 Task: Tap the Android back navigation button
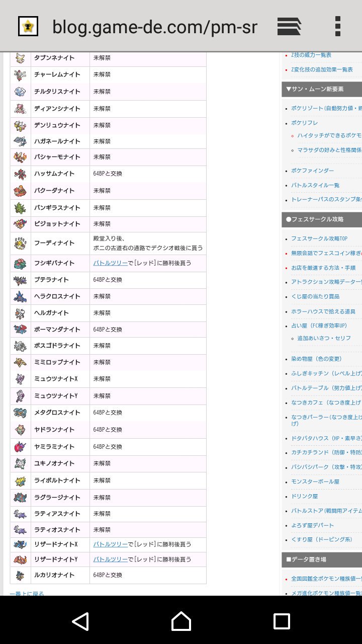click(80, 621)
